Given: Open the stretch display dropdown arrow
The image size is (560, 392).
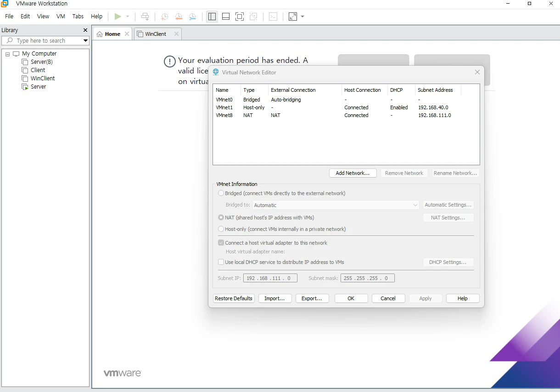Looking at the screenshot, I should point(302,17).
